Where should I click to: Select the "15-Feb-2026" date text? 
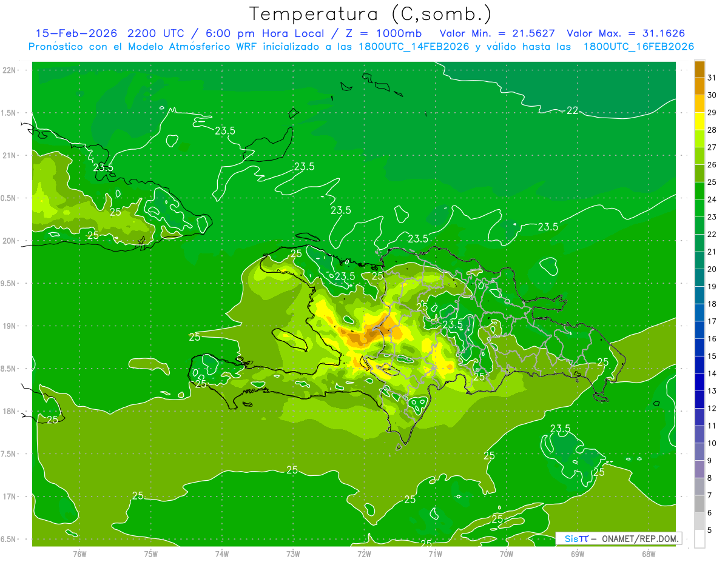[x=76, y=33]
